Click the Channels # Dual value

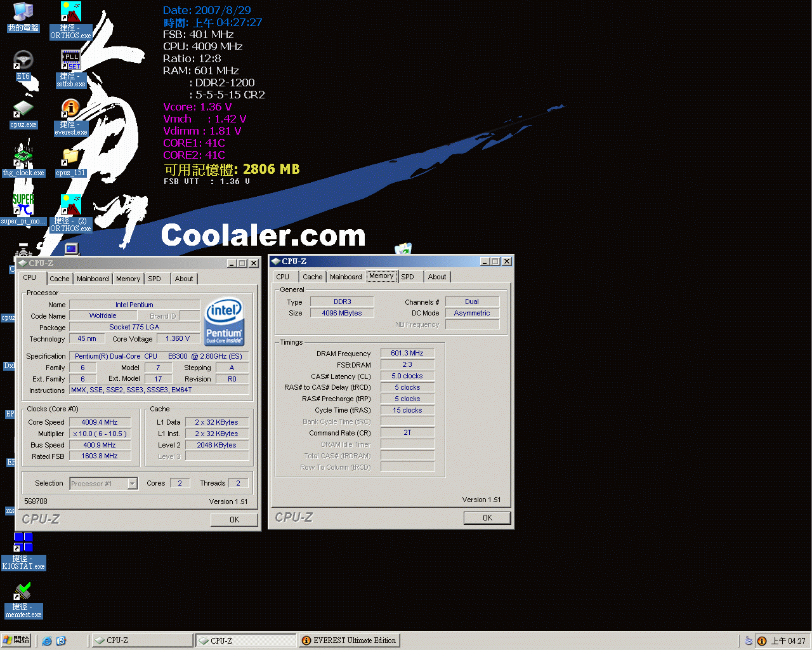(472, 302)
